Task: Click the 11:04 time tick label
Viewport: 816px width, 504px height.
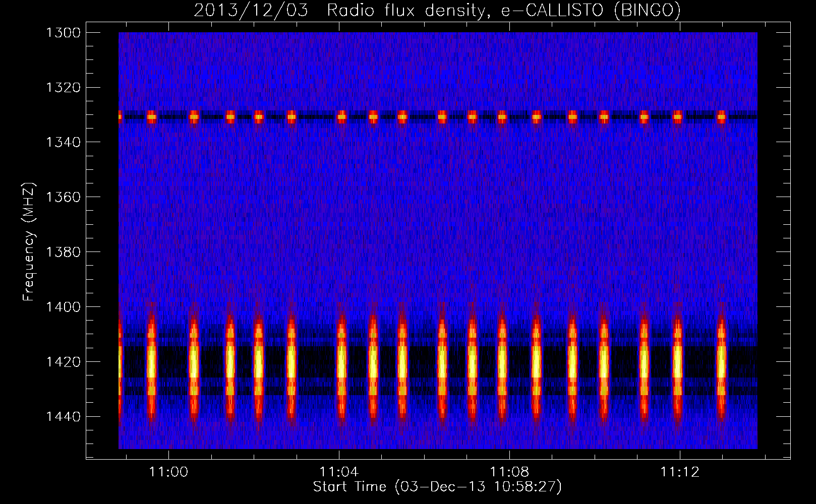Action: 339,472
